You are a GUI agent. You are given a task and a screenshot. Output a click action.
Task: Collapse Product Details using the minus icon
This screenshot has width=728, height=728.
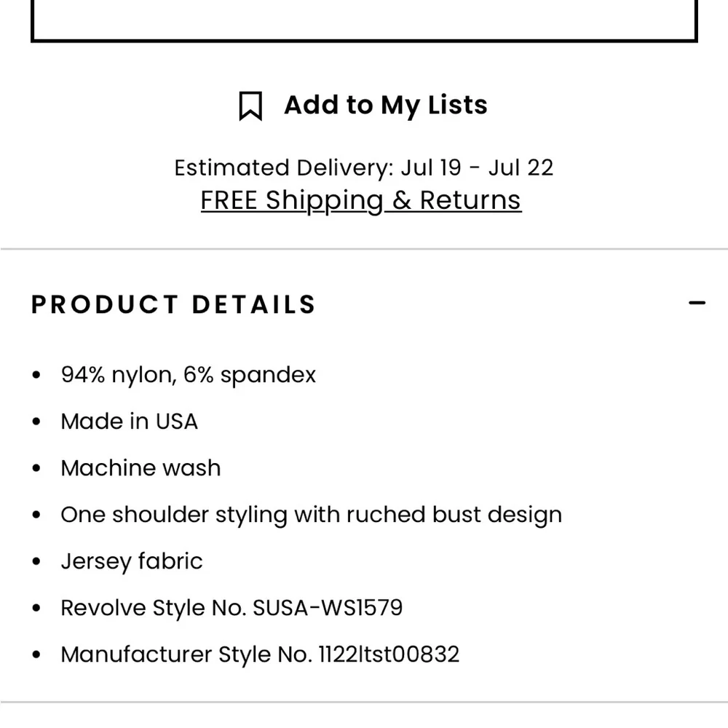coord(697,303)
